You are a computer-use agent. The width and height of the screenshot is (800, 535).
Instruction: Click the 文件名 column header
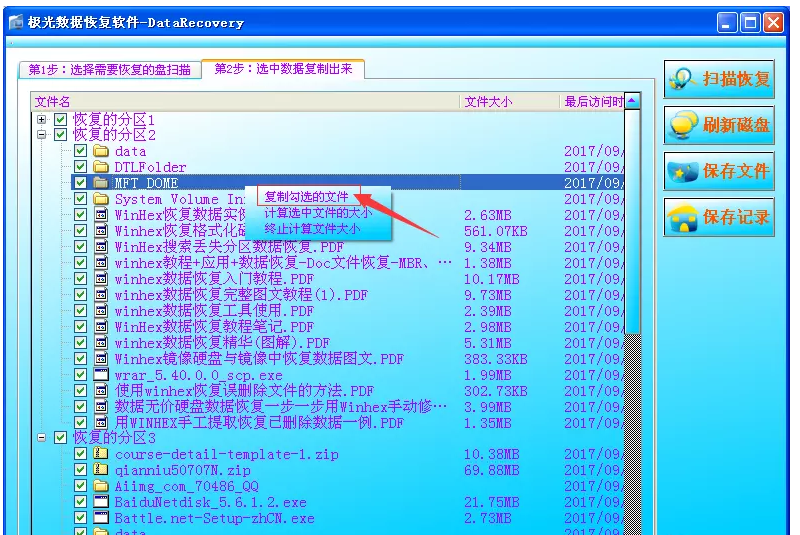[x=245, y=102]
